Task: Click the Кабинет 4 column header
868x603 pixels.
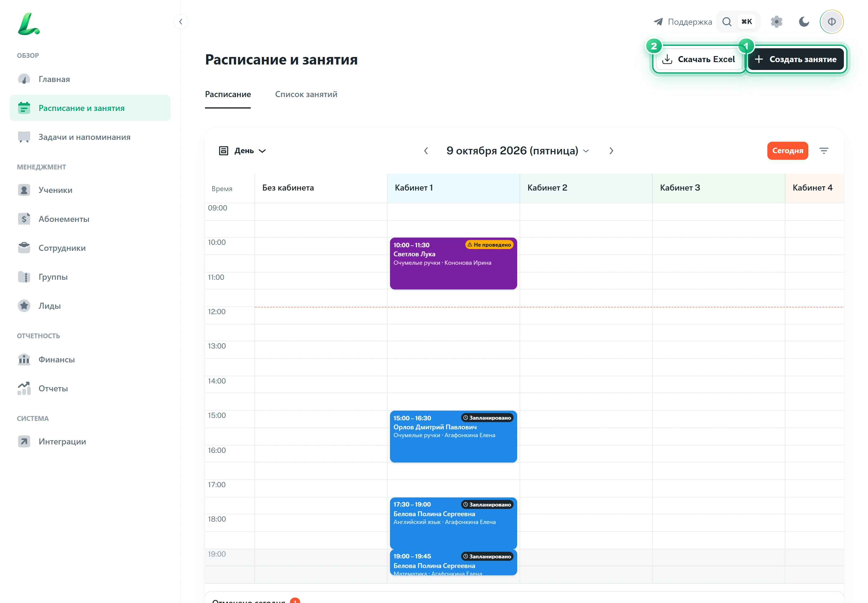Action: 814,188
